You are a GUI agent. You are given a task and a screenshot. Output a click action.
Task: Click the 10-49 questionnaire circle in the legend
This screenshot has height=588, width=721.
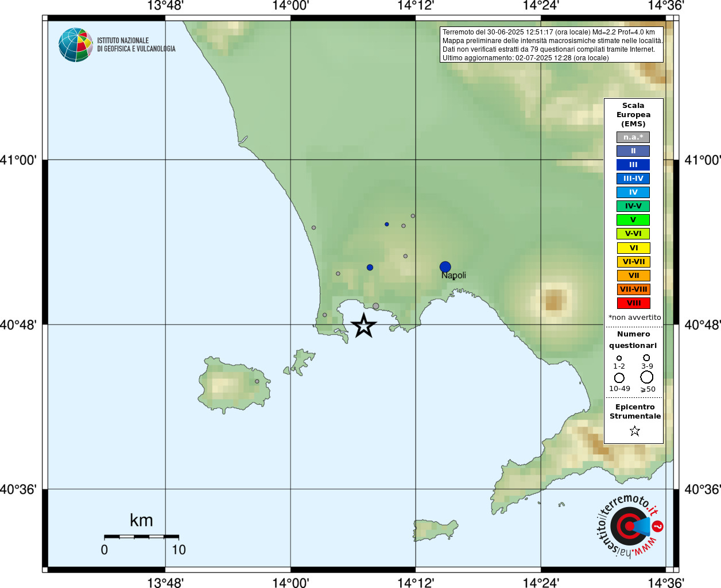point(619,378)
